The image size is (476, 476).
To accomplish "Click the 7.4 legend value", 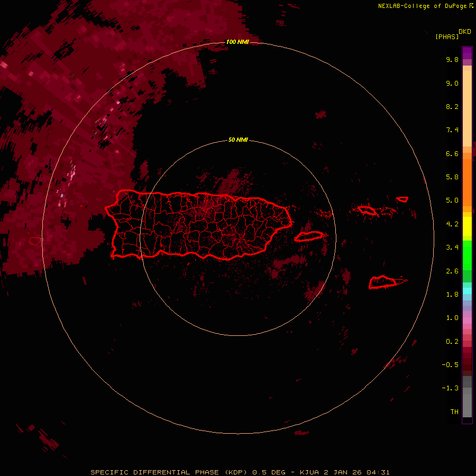I will [x=452, y=130].
